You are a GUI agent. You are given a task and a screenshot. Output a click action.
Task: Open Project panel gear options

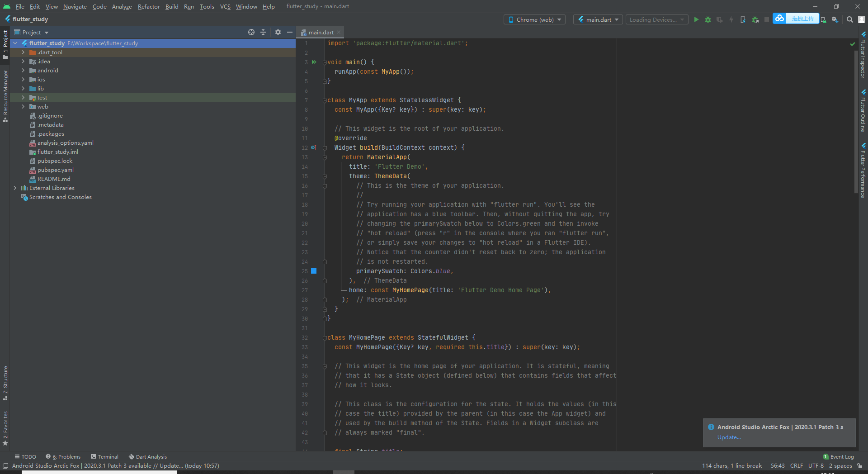pos(278,32)
